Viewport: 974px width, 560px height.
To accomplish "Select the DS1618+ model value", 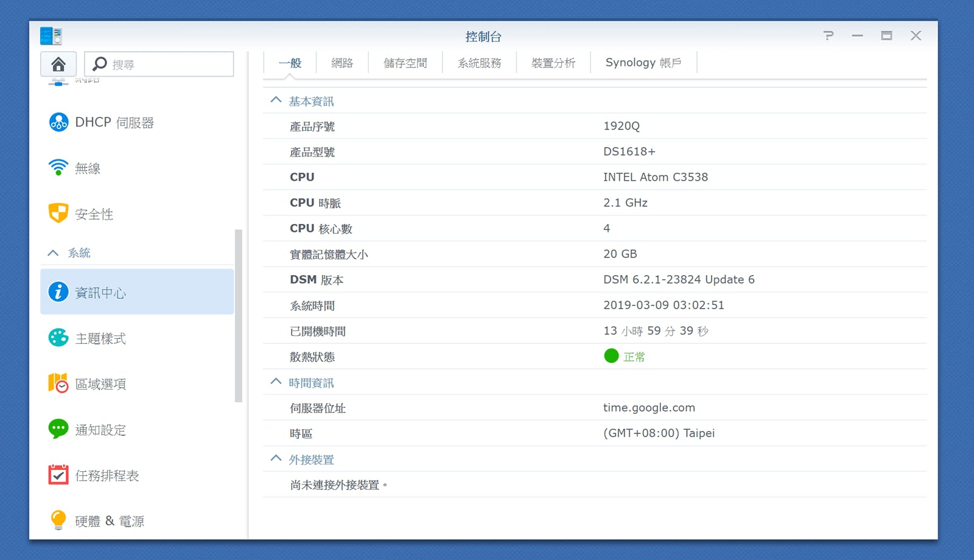I will [x=629, y=152].
